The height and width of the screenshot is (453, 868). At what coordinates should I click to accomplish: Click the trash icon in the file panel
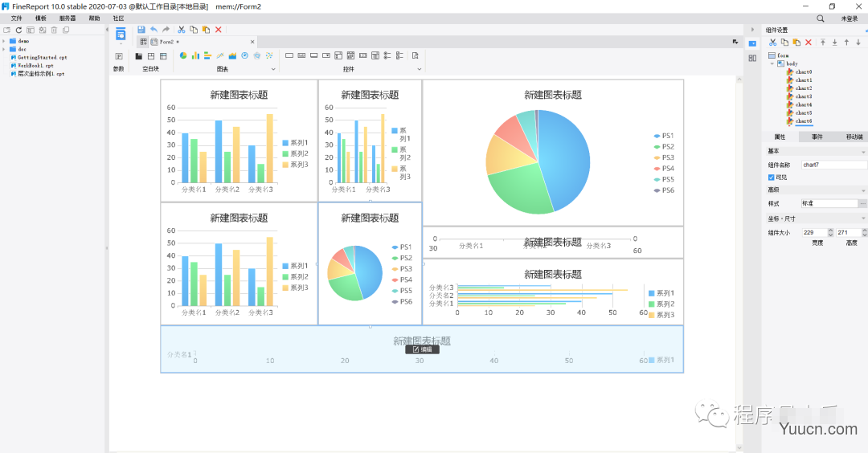tap(55, 30)
